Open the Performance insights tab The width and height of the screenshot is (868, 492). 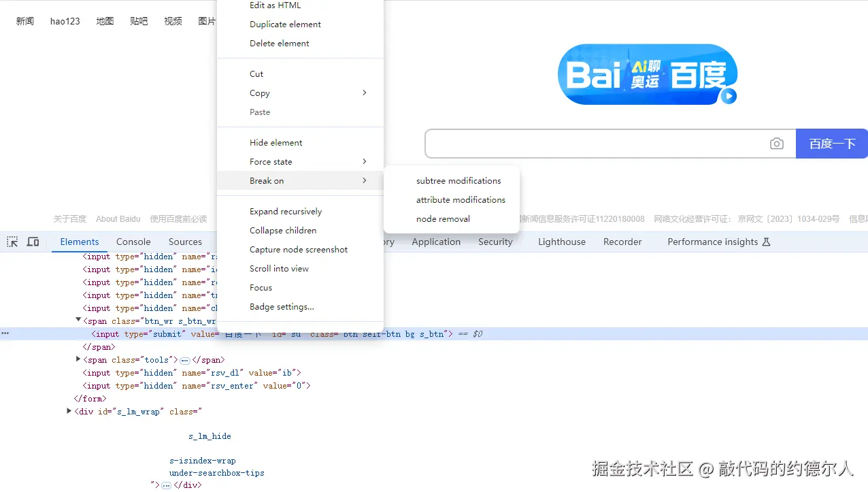(719, 242)
